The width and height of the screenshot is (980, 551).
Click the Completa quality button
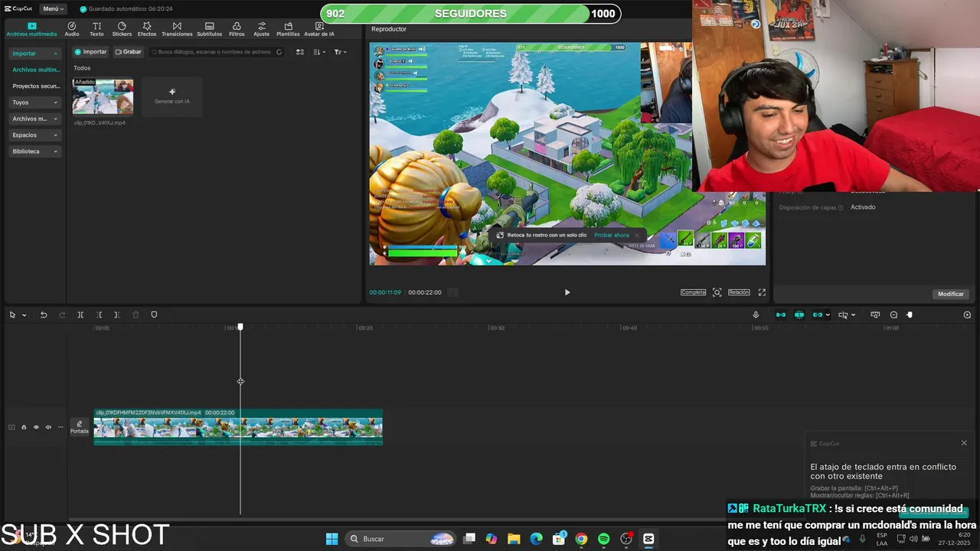693,292
